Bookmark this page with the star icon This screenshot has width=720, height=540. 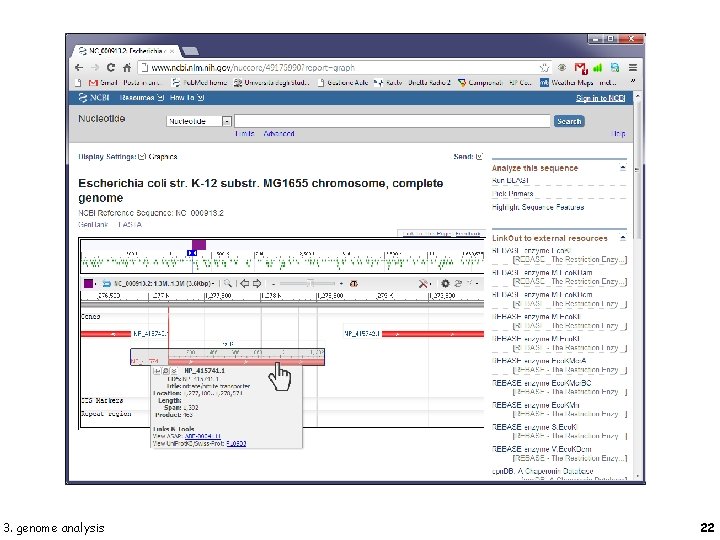(544, 68)
